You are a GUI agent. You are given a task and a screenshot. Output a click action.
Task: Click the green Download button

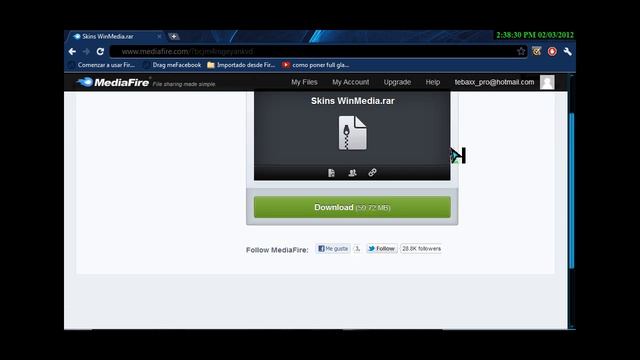[x=352, y=207]
